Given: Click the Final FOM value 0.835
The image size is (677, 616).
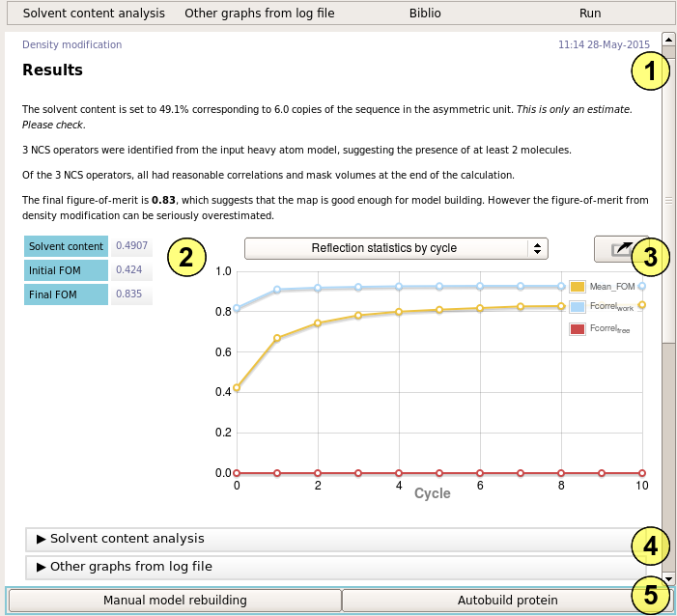Looking at the screenshot, I should [130, 294].
